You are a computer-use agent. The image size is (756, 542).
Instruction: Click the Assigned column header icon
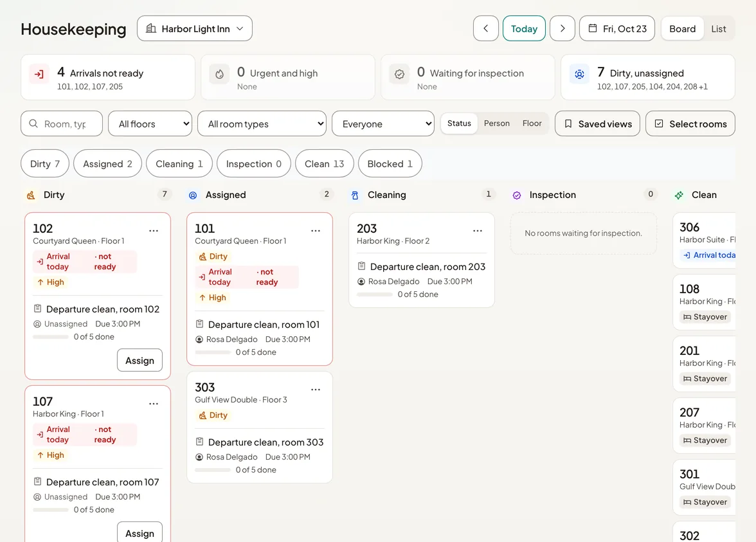point(193,195)
